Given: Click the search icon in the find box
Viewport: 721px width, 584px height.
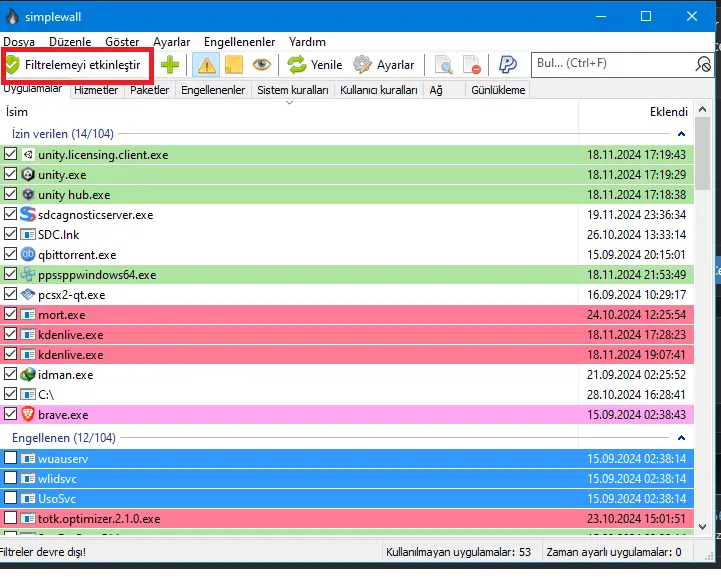Looking at the screenshot, I should click(703, 64).
